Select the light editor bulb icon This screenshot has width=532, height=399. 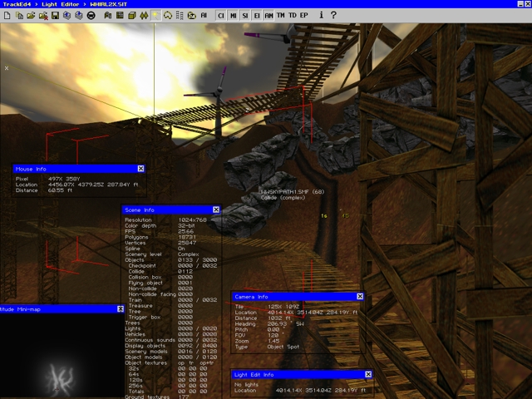click(155, 15)
